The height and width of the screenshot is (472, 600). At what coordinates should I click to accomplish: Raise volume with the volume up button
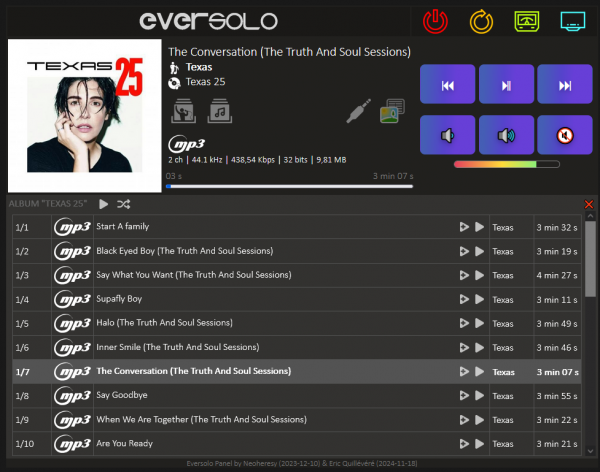[x=506, y=135]
